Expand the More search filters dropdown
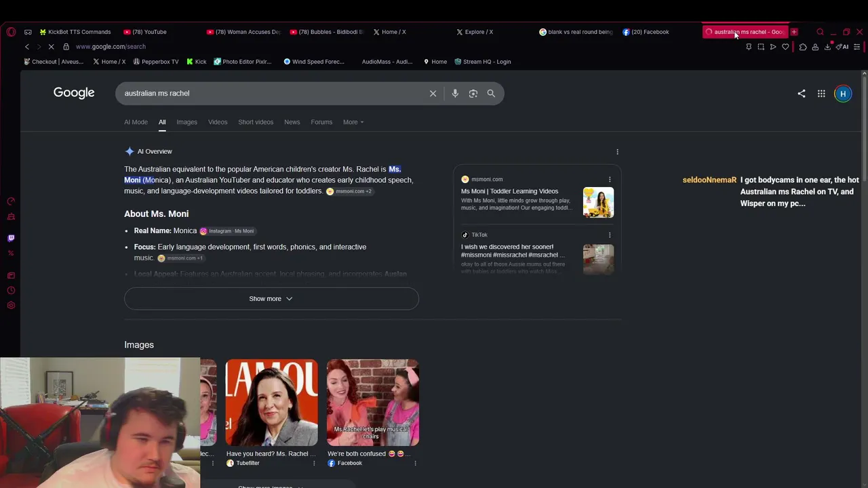 (x=353, y=122)
